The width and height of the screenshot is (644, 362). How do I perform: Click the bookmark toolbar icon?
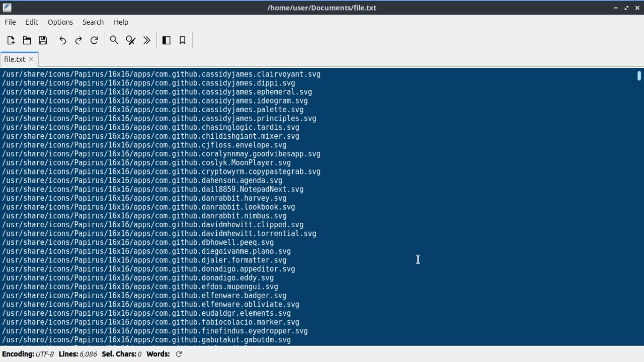pos(183,40)
